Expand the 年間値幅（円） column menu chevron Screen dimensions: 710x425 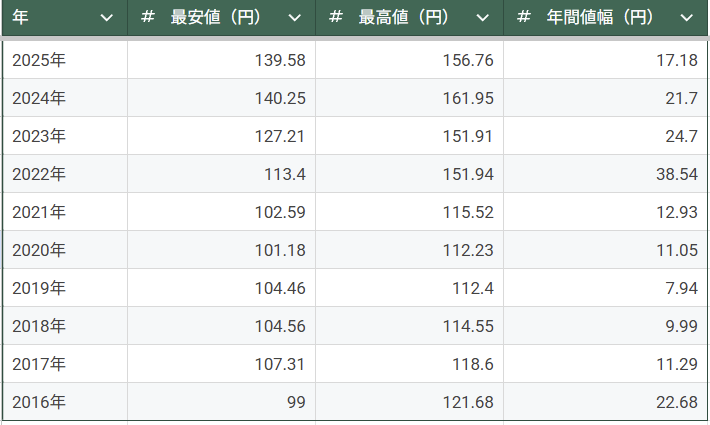click(686, 18)
